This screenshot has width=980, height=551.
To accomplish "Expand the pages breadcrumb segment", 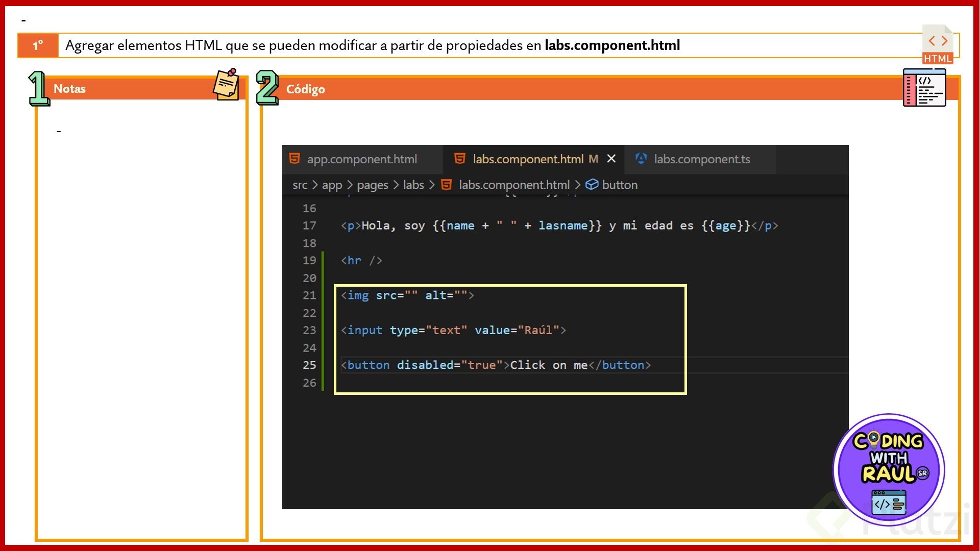I will click(x=372, y=185).
